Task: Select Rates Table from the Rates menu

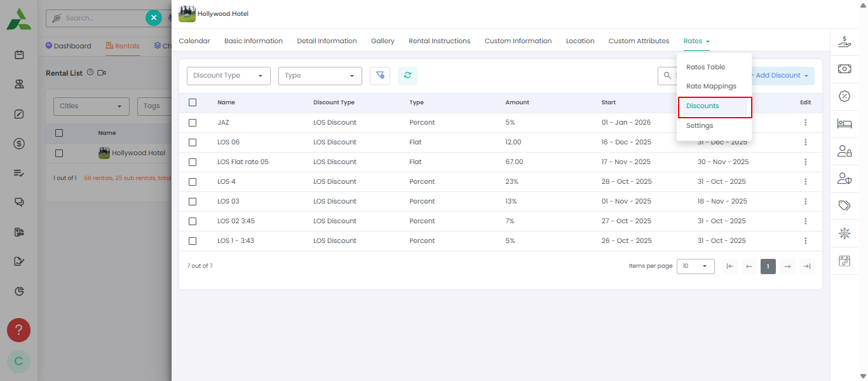Action: pyautogui.click(x=705, y=67)
